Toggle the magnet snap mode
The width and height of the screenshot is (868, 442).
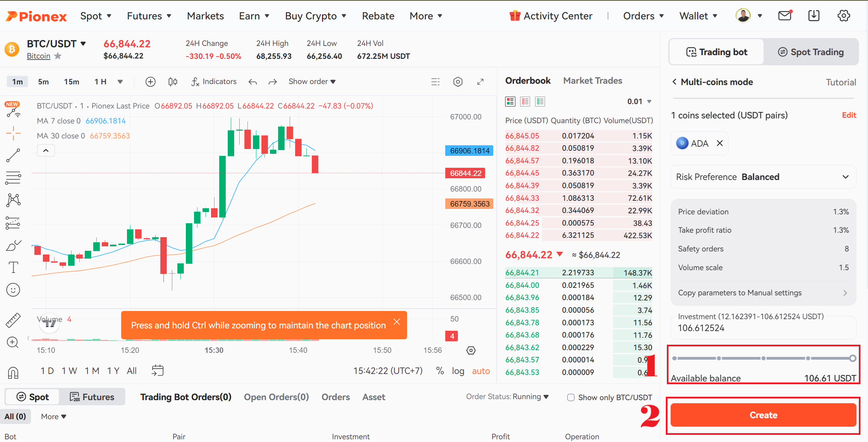point(13,373)
